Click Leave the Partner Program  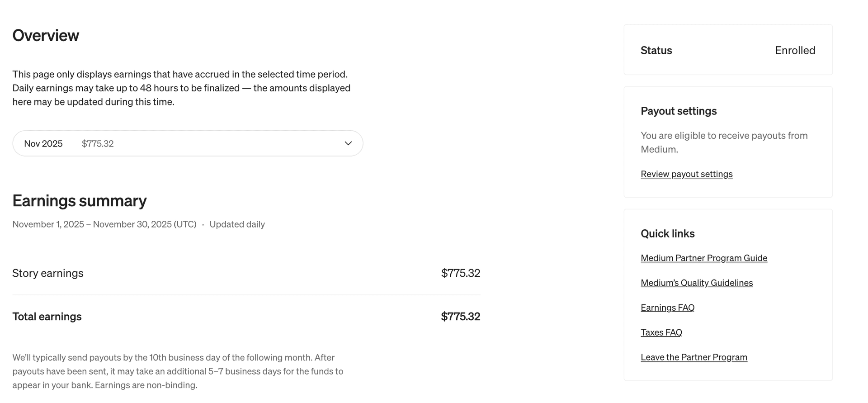(694, 357)
